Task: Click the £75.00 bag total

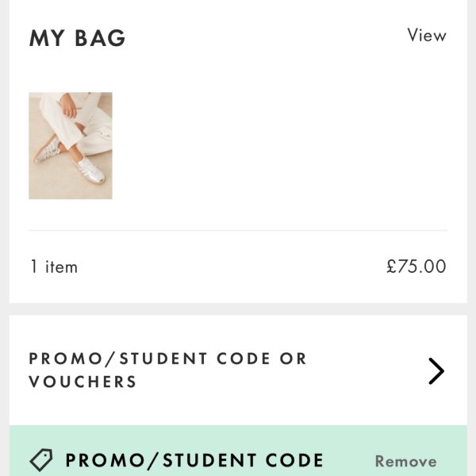Action: point(416,267)
